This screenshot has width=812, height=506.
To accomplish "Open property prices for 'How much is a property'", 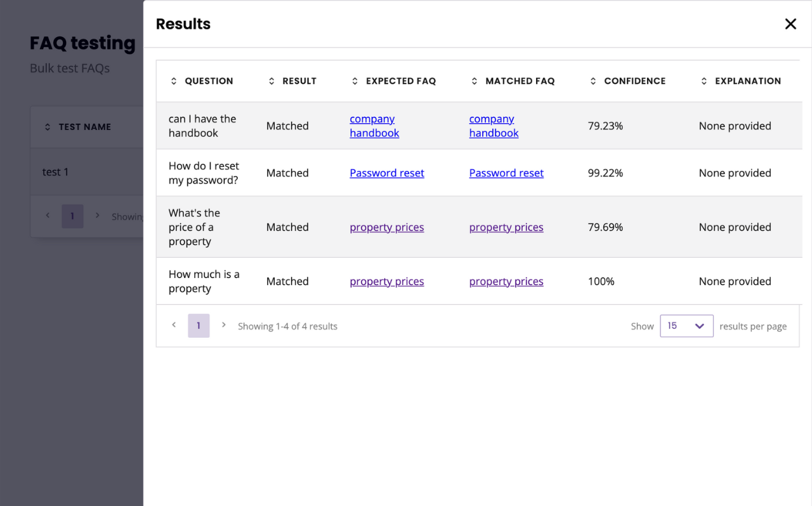I will [x=386, y=281].
